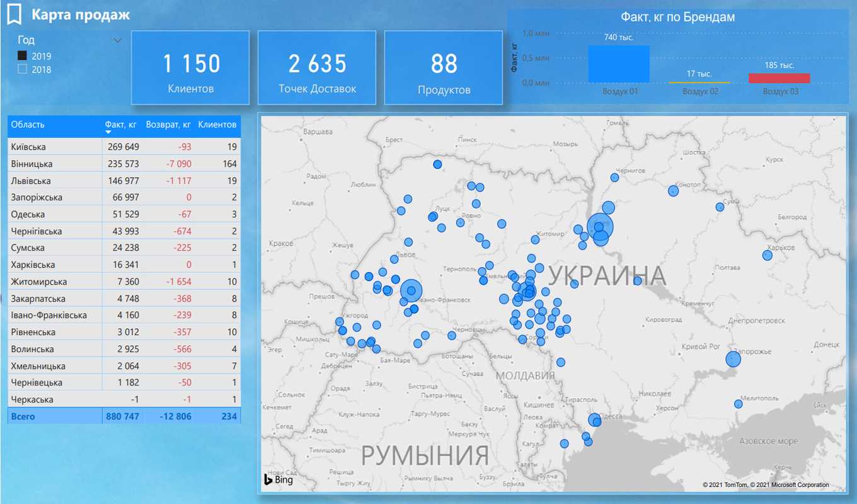Select the red 'Воздух 03' bar in the brand chart

pos(779,79)
